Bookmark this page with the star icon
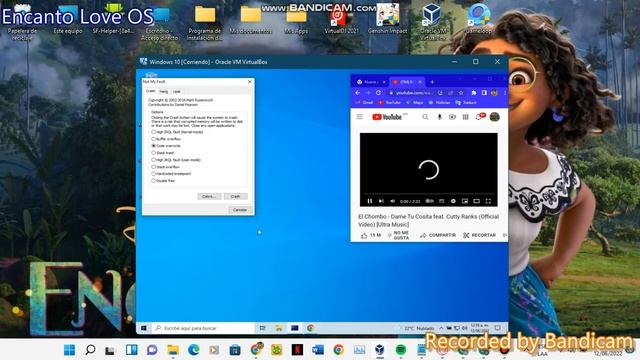Image resolution: width=640 pixels, height=360 pixels. pos(461,93)
